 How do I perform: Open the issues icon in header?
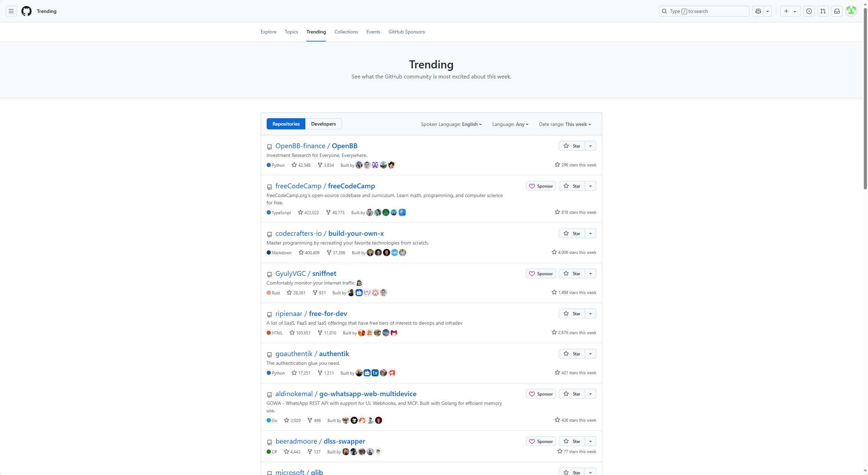point(809,11)
